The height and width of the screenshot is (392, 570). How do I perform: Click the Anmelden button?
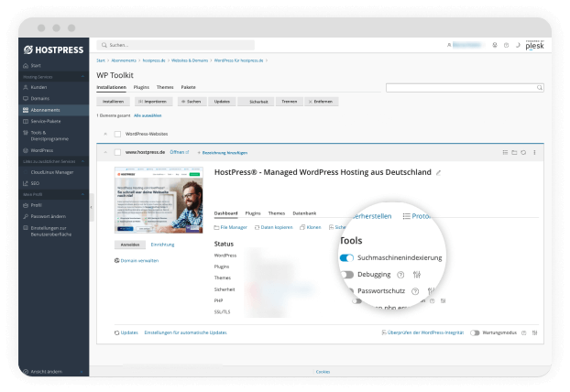(x=130, y=245)
